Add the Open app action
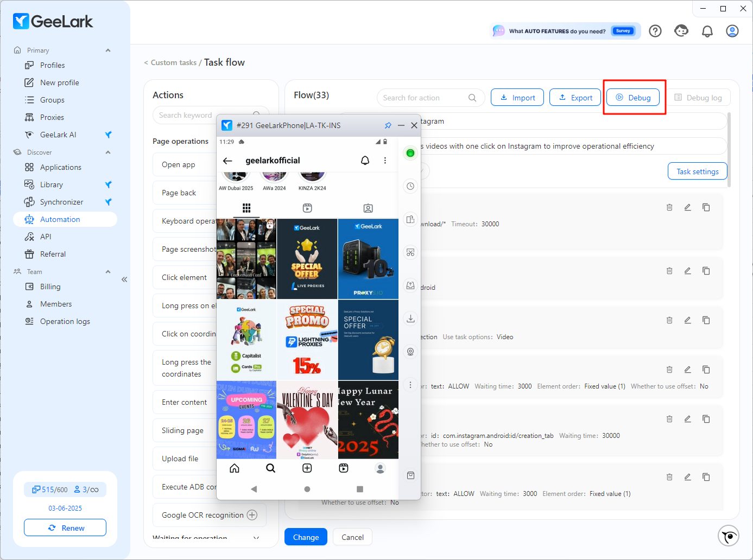 pyautogui.click(x=185, y=164)
